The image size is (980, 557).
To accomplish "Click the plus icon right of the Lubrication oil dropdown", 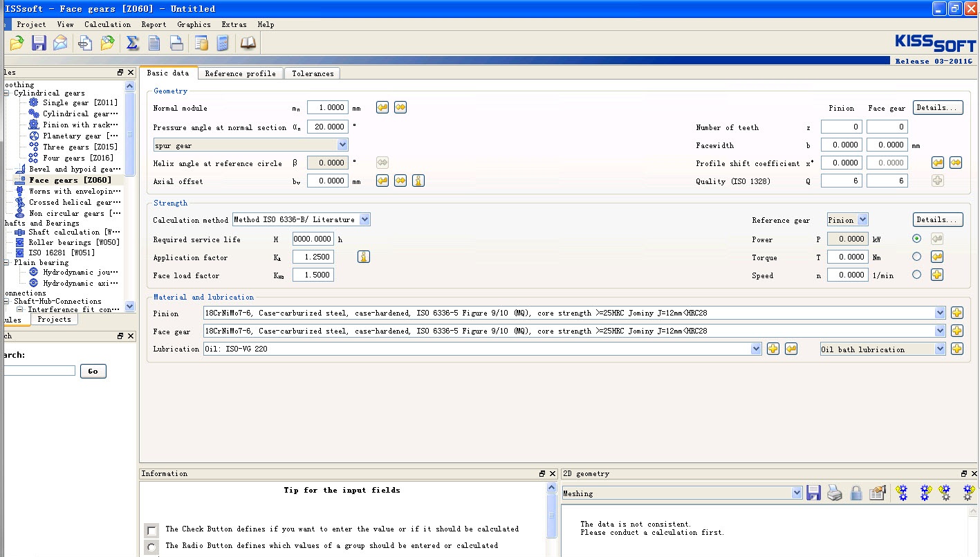I will point(773,349).
